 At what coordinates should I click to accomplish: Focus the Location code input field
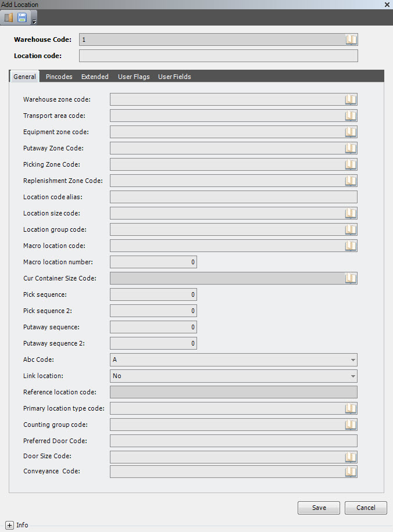point(219,56)
